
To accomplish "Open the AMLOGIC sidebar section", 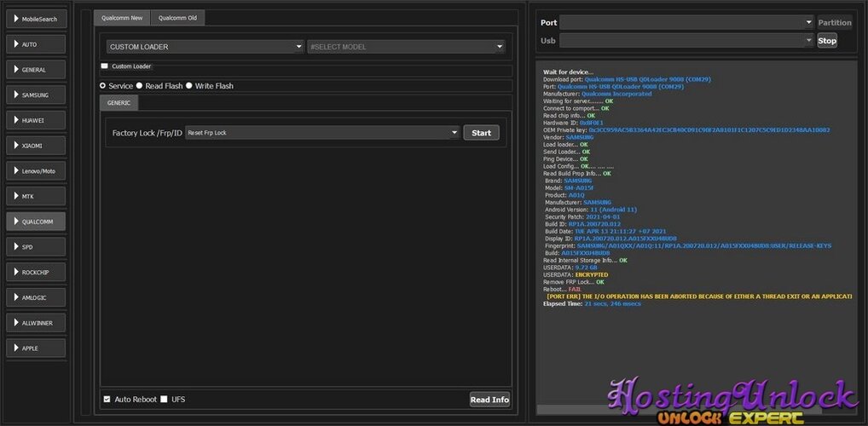I will click(36, 297).
